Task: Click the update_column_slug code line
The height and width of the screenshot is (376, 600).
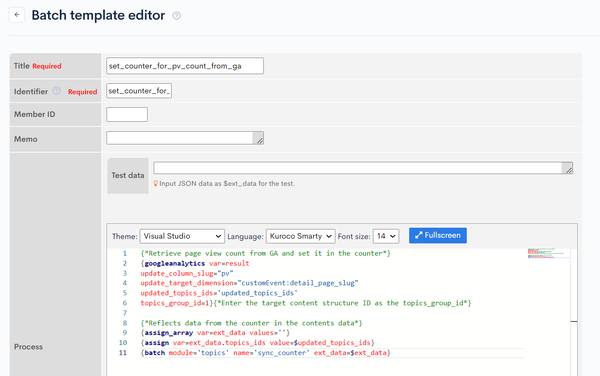Action: [187, 273]
